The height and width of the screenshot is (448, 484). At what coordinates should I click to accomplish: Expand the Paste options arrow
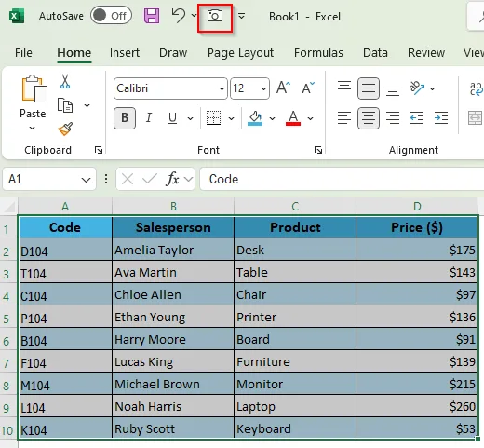33,128
